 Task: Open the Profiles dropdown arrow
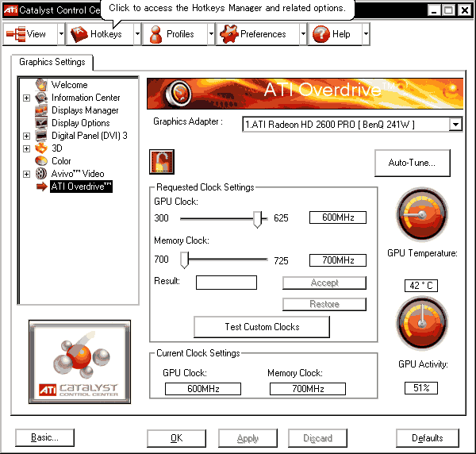point(211,34)
